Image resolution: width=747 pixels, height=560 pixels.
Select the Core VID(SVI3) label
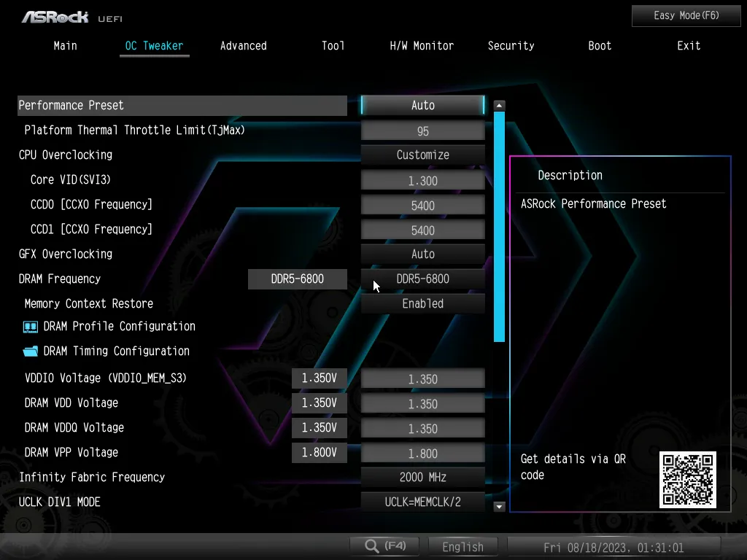click(x=71, y=179)
